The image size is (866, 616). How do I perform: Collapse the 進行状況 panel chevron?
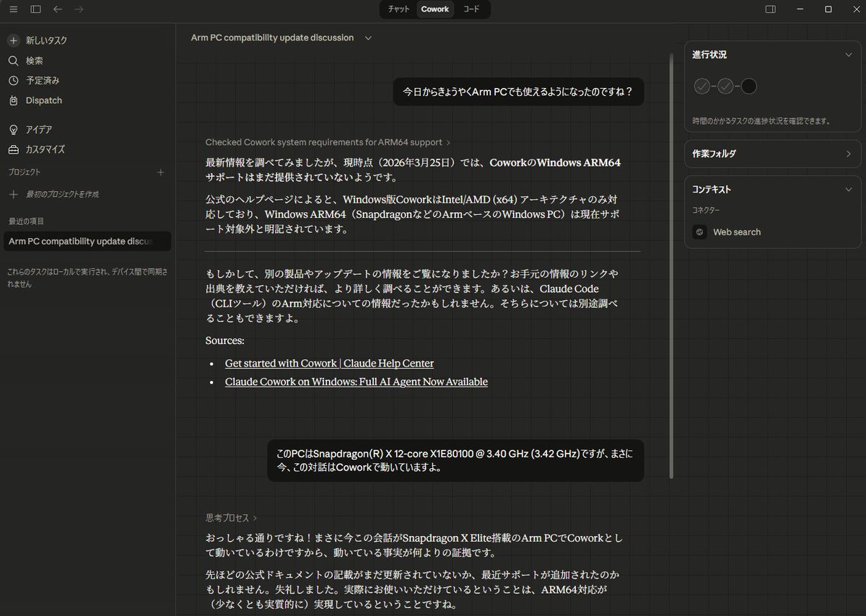click(x=848, y=55)
